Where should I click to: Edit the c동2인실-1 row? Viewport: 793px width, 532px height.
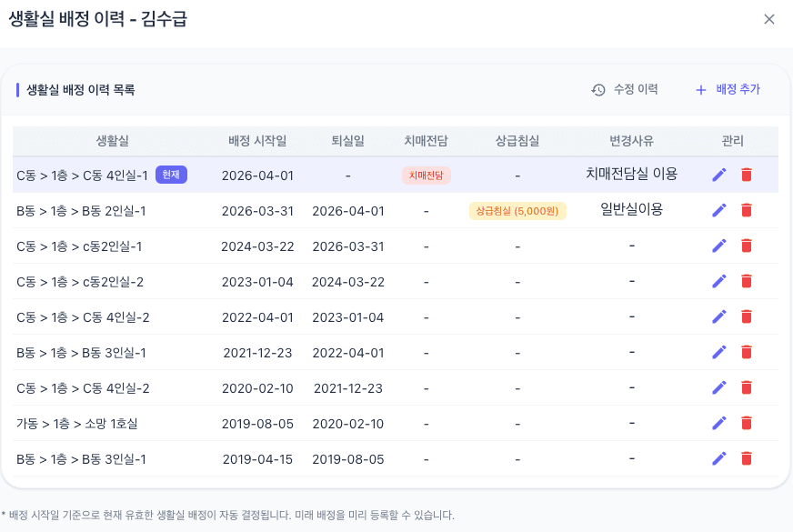click(719, 246)
